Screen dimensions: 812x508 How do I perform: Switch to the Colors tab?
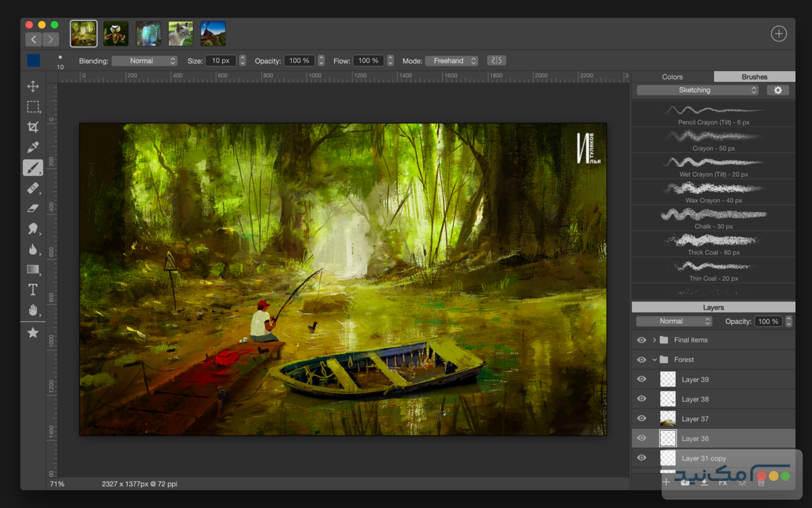click(673, 77)
